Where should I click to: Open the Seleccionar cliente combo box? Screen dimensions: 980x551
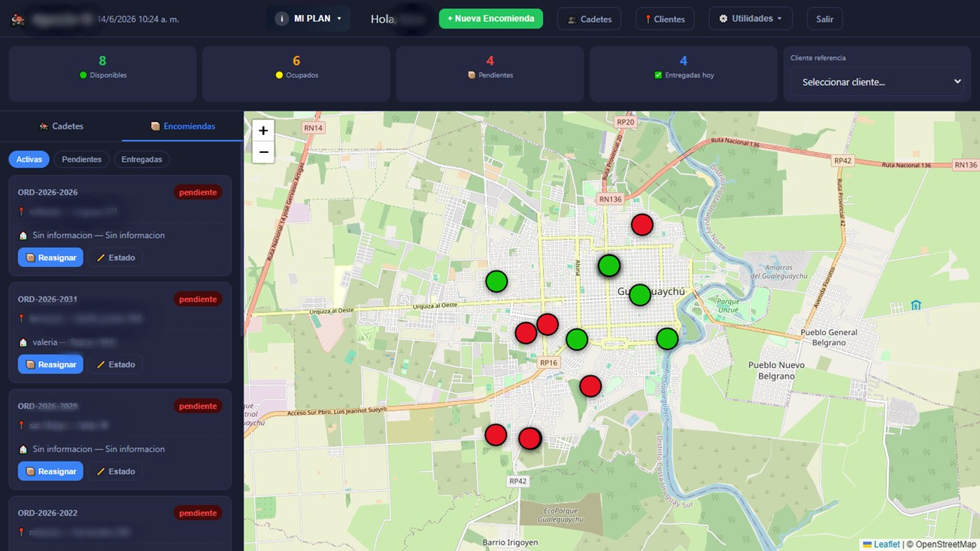tap(877, 81)
